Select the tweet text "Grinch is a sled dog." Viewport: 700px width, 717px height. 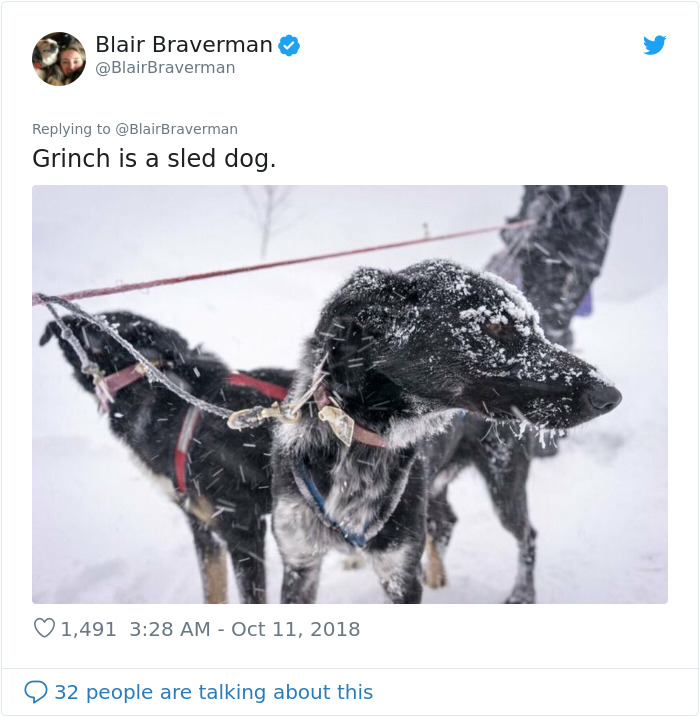pos(154,159)
